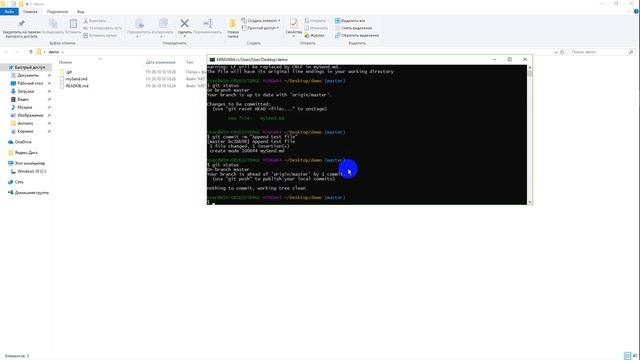Viewport: 640px width, 360px height.
Task: Click Изменить in the ribbon
Action: coord(316,28)
